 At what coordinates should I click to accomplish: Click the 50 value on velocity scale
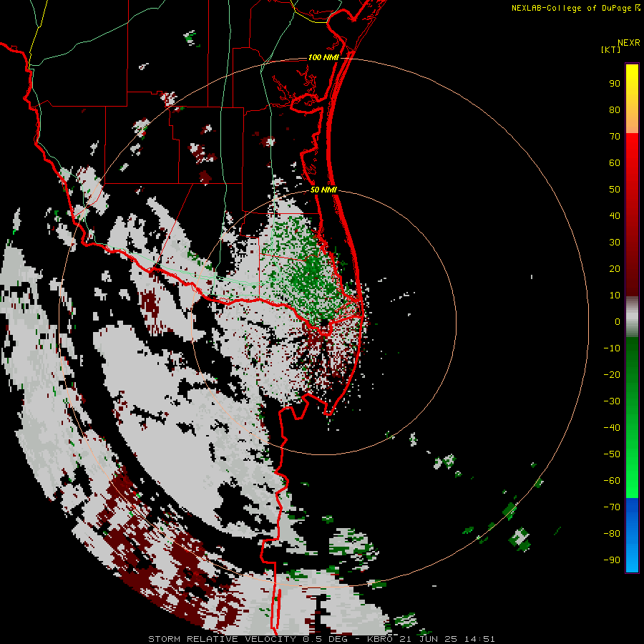615,190
